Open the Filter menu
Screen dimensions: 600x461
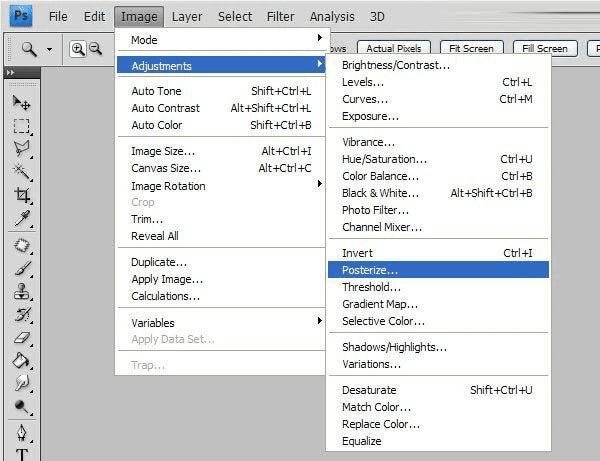[280, 16]
